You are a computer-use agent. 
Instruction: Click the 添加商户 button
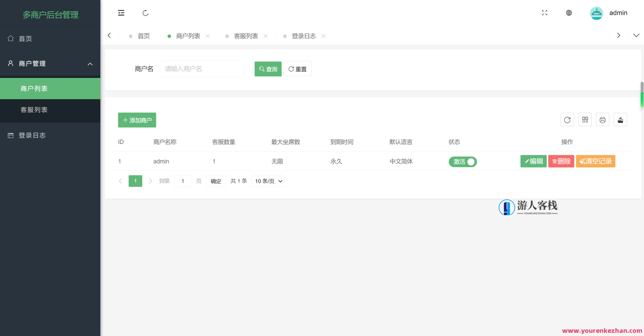pos(137,120)
